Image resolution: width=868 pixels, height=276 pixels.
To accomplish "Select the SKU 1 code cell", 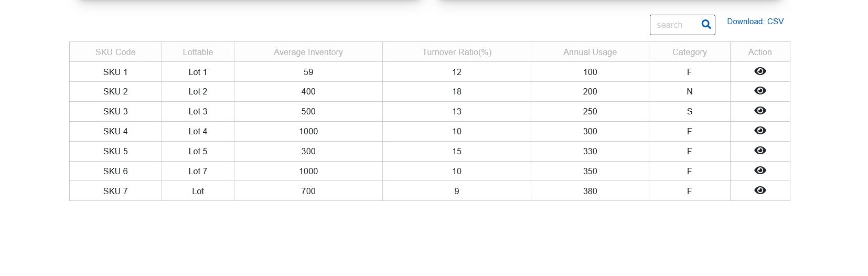I will click(x=115, y=72).
